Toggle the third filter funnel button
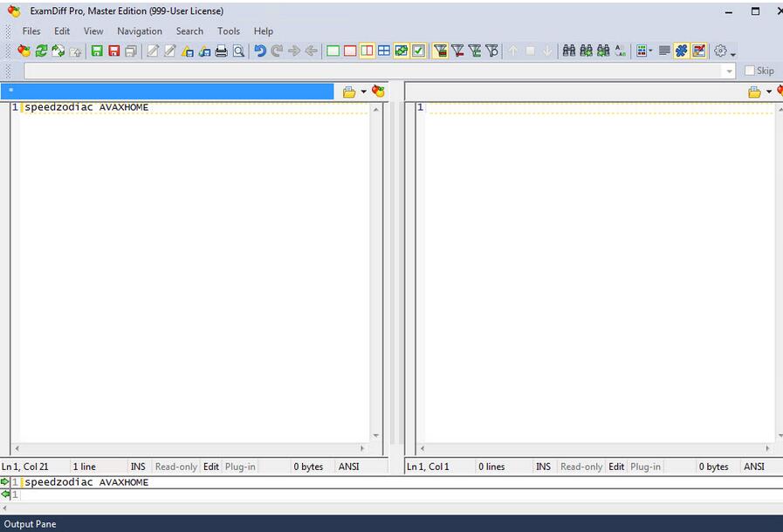The height and width of the screenshot is (532, 783). tap(474, 51)
